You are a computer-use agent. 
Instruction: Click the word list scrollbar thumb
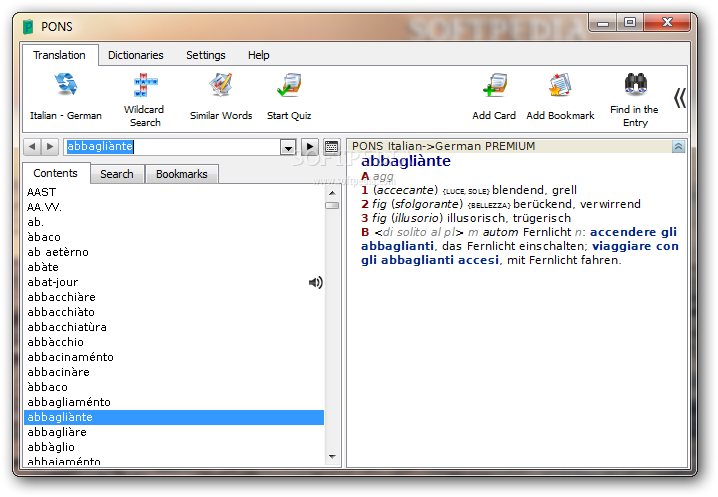point(332,205)
